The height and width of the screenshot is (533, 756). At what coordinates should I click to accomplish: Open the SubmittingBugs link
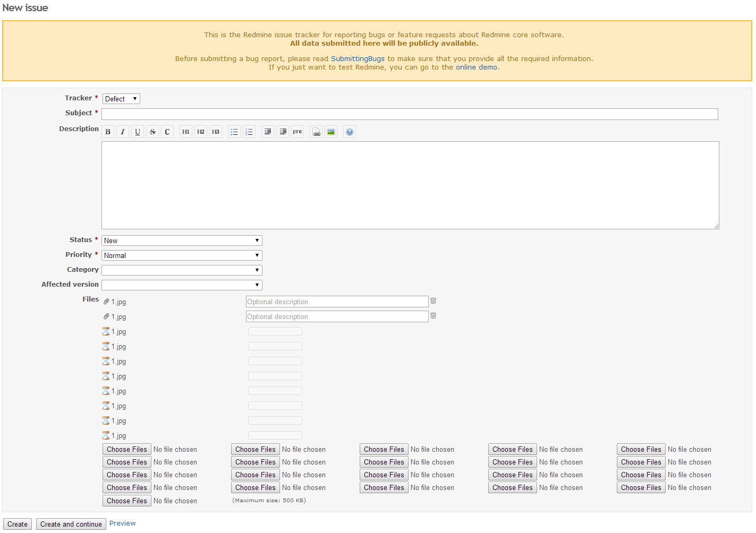tap(358, 59)
